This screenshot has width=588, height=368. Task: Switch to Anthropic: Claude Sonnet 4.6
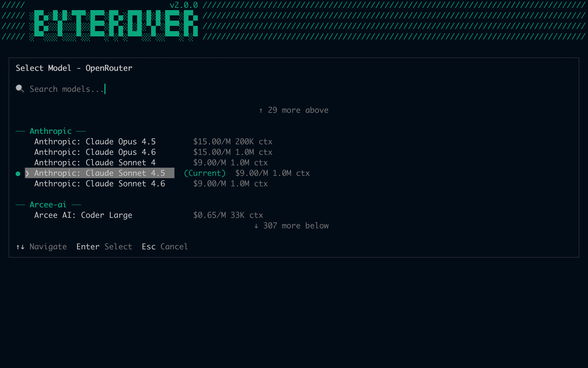(x=100, y=184)
